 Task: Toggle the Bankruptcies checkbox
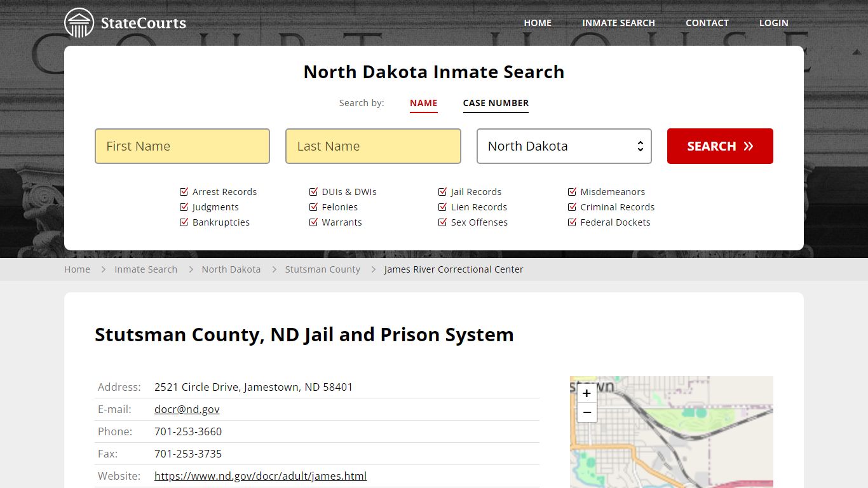(x=184, y=222)
